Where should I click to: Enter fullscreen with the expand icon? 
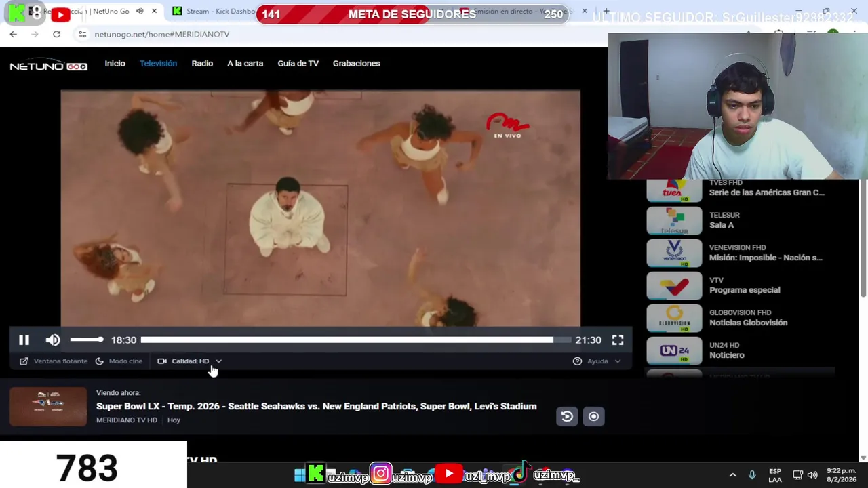pos(618,340)
